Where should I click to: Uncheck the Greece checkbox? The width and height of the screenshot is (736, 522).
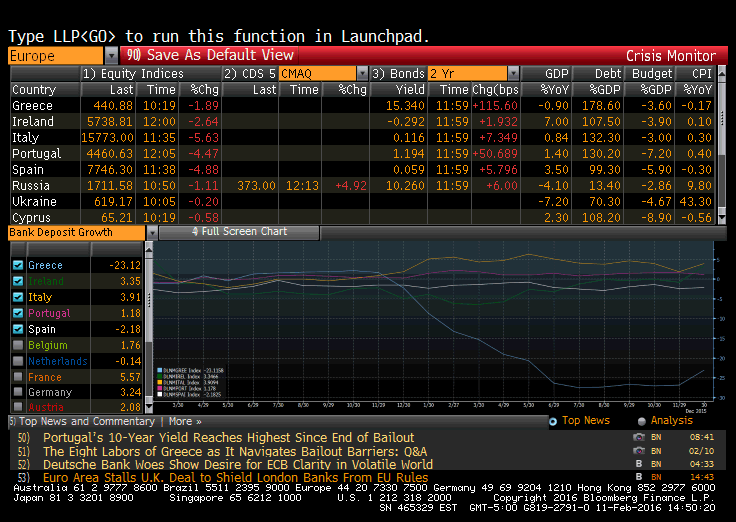coord(18,265)
